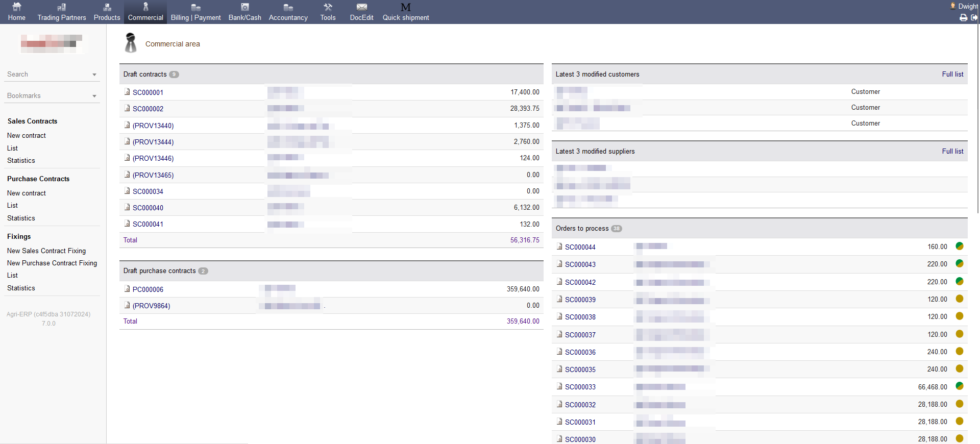Screen dimensions: 980x444
Task: Open New Purchase Contract Fixing
Action: coord(52,263)
